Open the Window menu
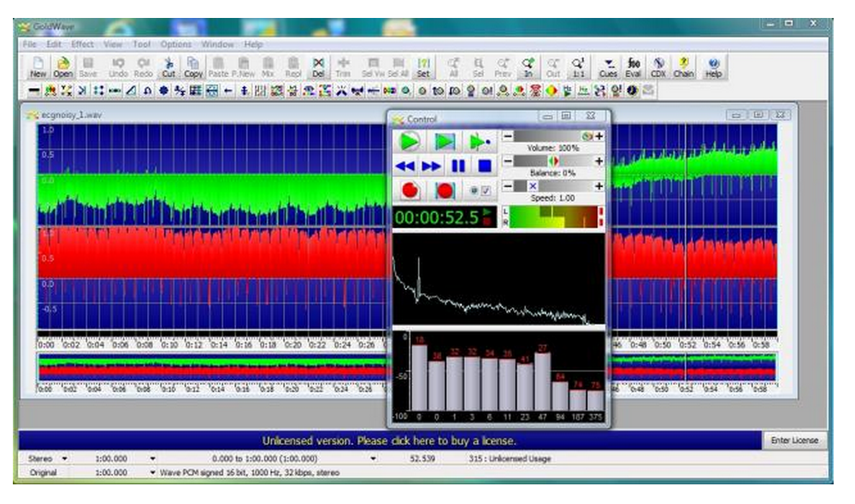855x504 pixels. coord(217,44)
